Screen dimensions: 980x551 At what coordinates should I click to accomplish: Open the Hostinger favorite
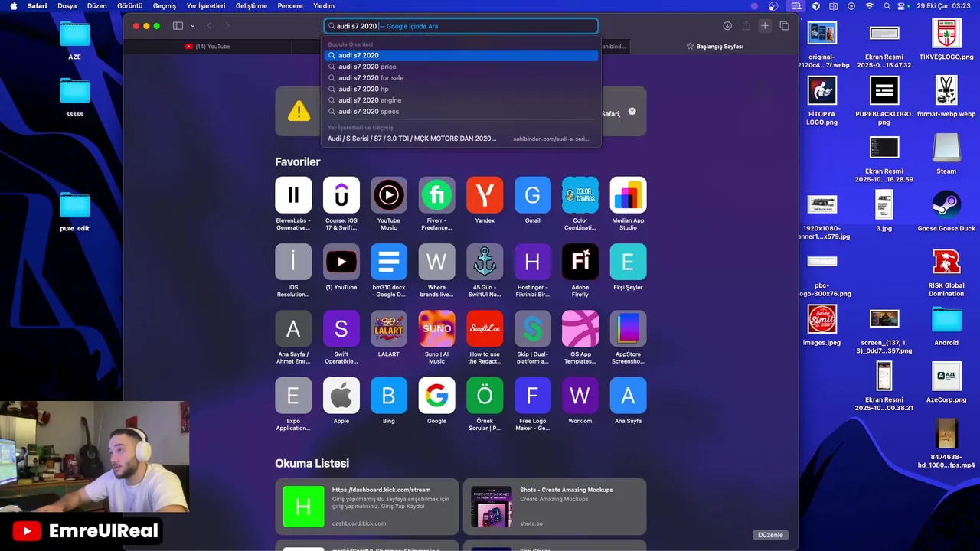532,262
